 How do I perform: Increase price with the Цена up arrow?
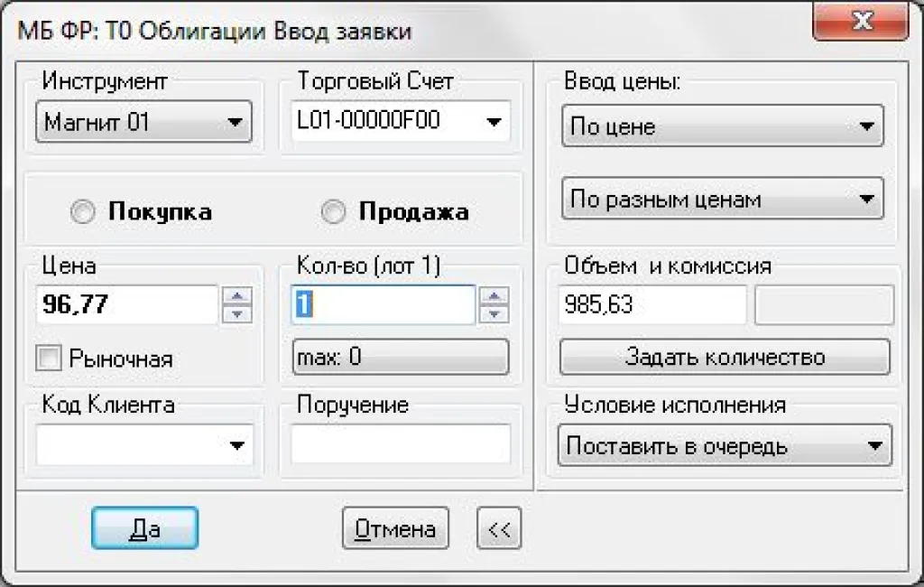click(236, 296)
